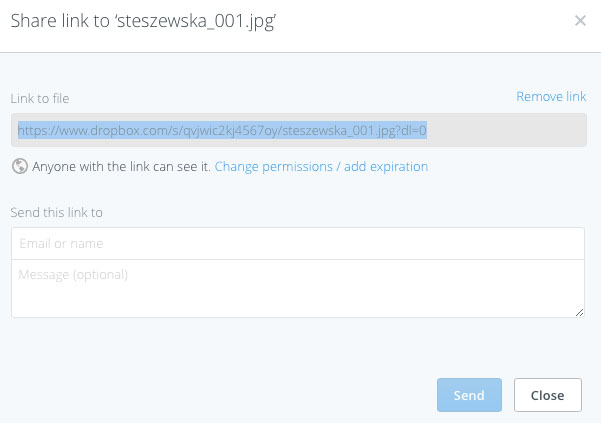Viewport: 601px width, 423px height.
Task: Click the dialog title 'Share link to'
Action: tap(64, 22)
